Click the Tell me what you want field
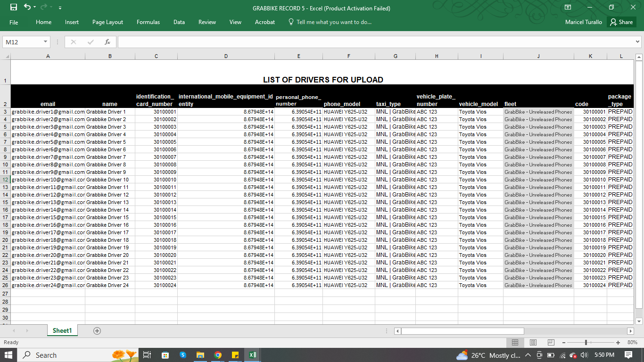Image resolution: width=644 pixels, height=362 pixels. [330, 22]
